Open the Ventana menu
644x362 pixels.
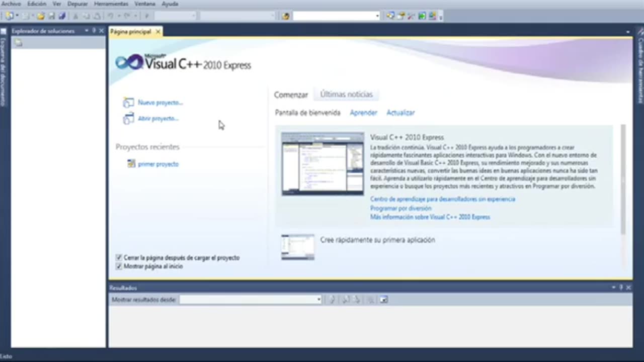pyautogui.click(x=145, y=4)
